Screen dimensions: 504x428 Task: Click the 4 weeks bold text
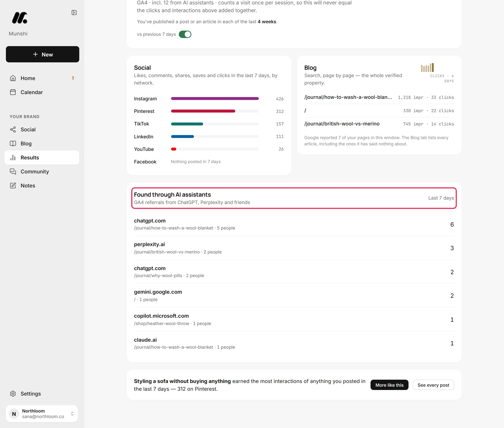point(267,22)
